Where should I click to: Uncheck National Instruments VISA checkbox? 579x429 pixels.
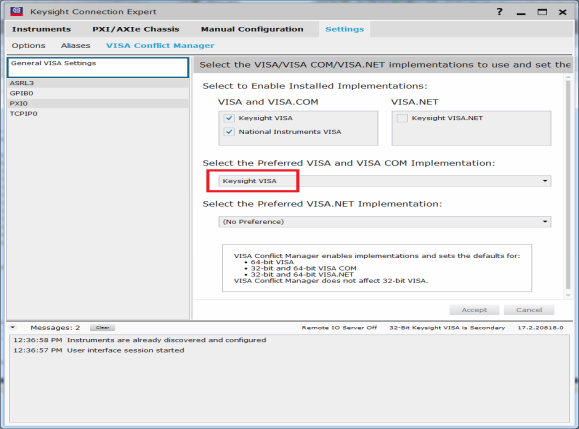click(229, 132)
